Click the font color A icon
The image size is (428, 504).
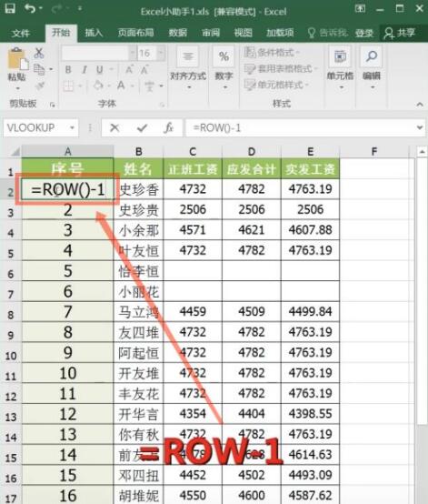click(x=121, y=86)
